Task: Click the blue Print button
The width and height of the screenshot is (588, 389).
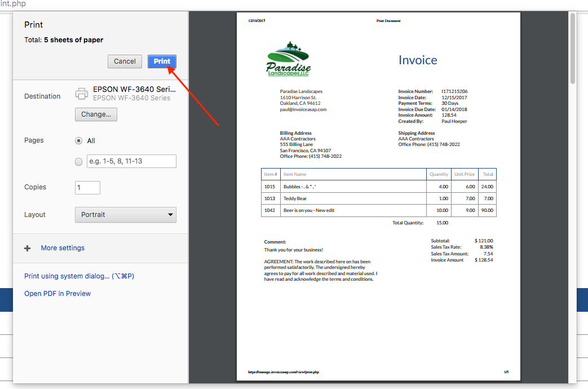Action: (x=162, y=61)
